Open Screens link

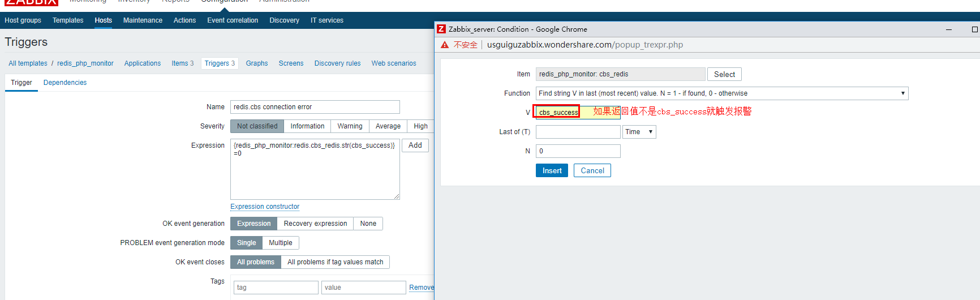point(291,63)
